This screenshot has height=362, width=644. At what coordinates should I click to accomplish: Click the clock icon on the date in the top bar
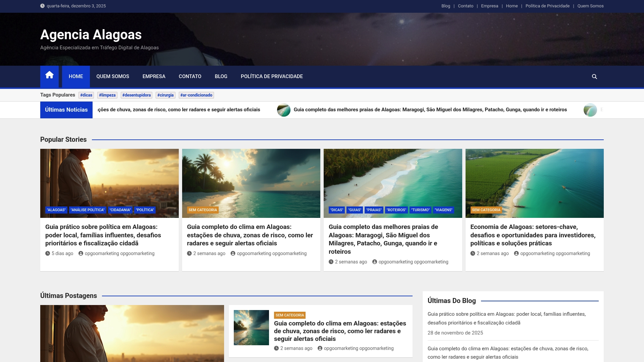pos(42,6)
